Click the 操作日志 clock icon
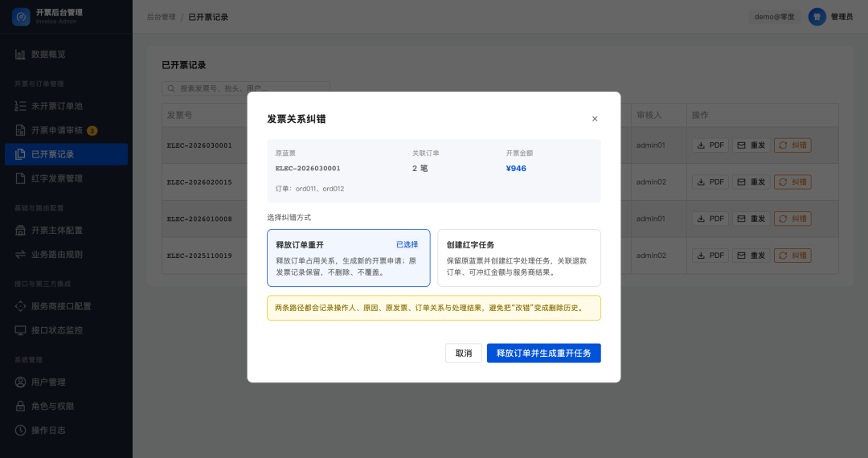The width and height of the screenshot is (868, 458). coord(20,431)
